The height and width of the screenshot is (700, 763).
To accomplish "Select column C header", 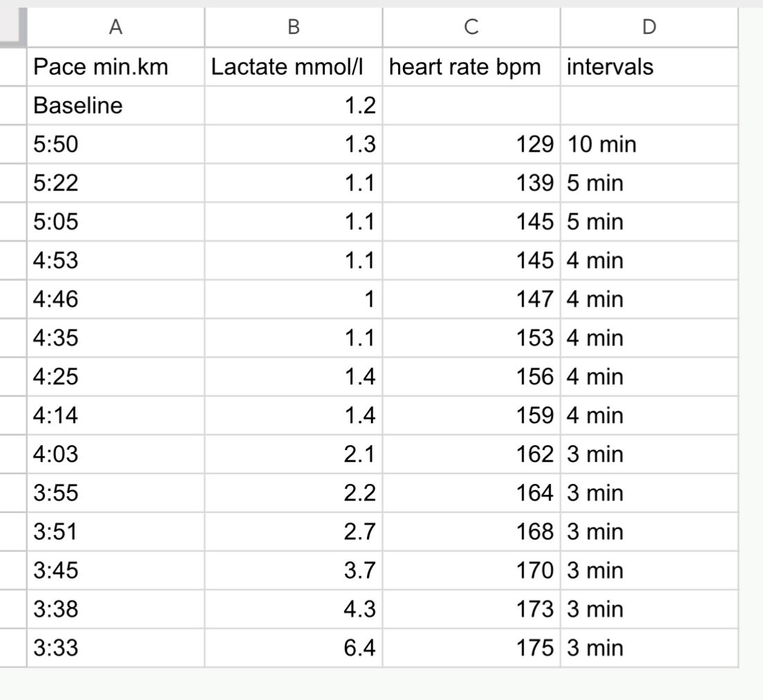I will click(471, 27).
